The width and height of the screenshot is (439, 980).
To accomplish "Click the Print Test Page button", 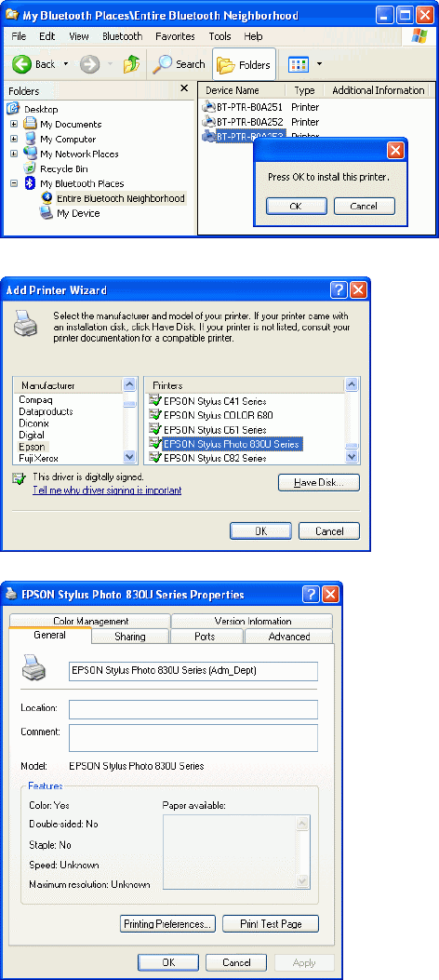I will (x=271, y=924).
